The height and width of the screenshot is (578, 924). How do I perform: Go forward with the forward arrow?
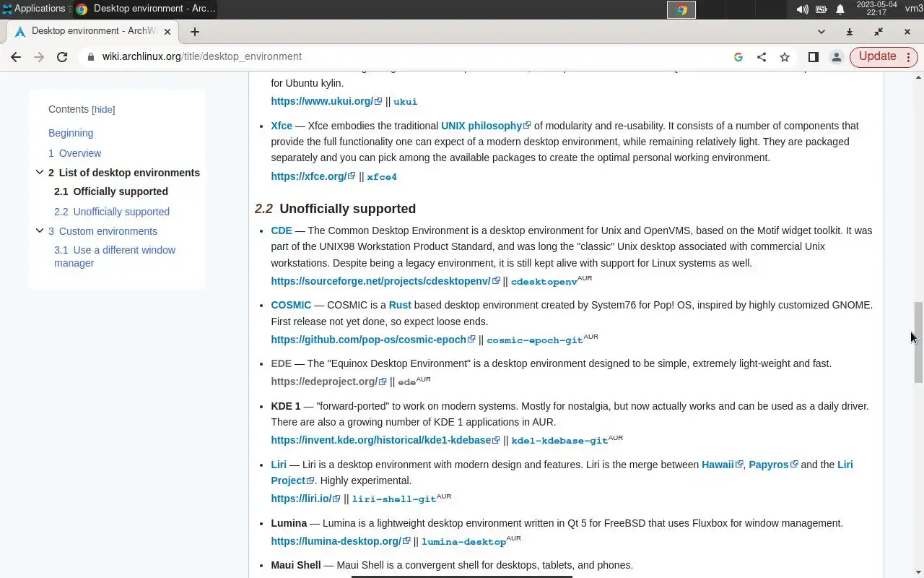39,57
